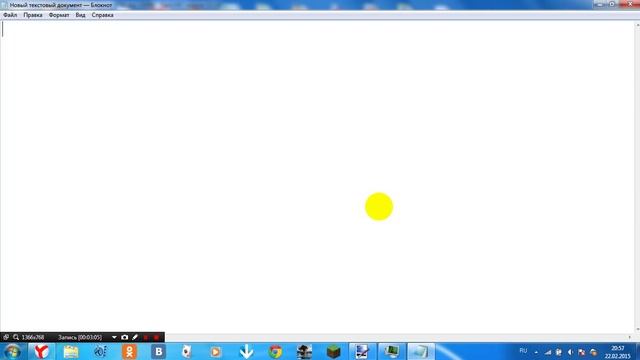
Task: Open the Minecraft grass block icon
Action: (x=333, y=351)
